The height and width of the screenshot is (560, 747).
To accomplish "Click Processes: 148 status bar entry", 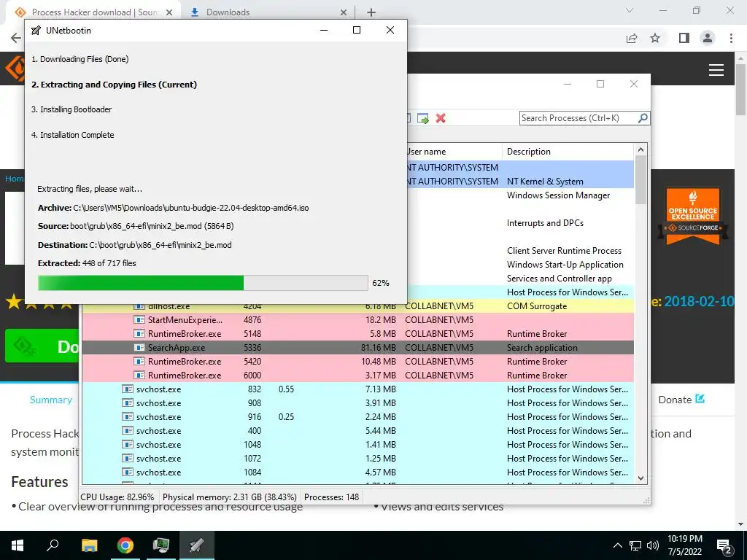I will click(x=332, y=497).
